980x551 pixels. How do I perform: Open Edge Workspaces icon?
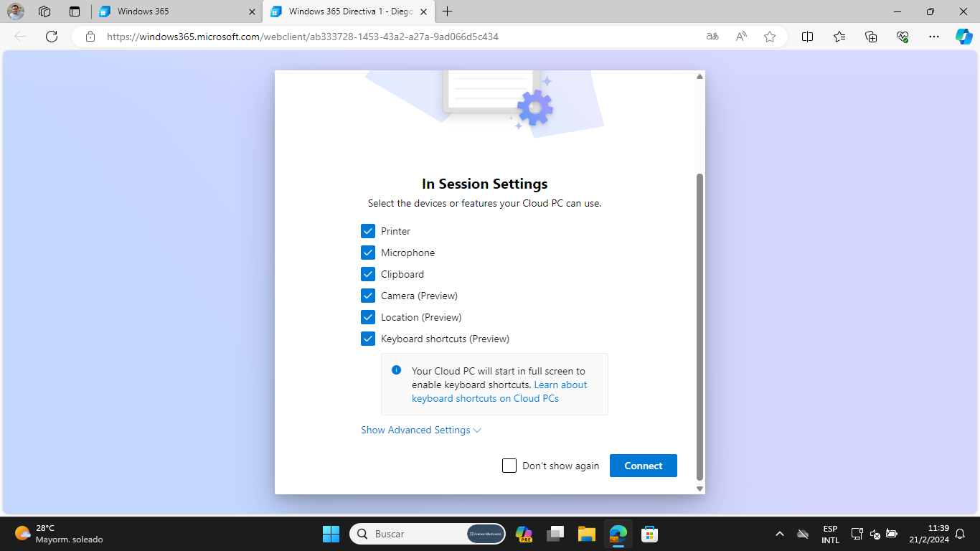tap(44, 11)
